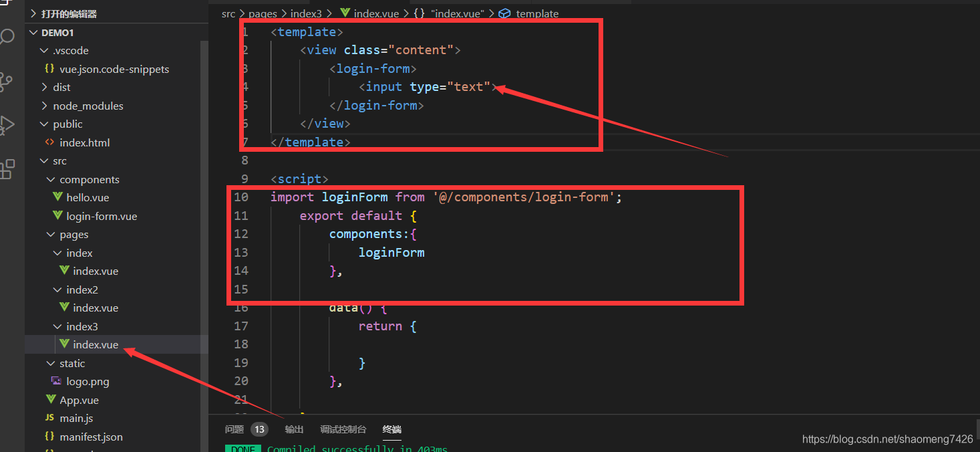Open index.vue inside index3 folder
The image size is (980, 452).
96,344
